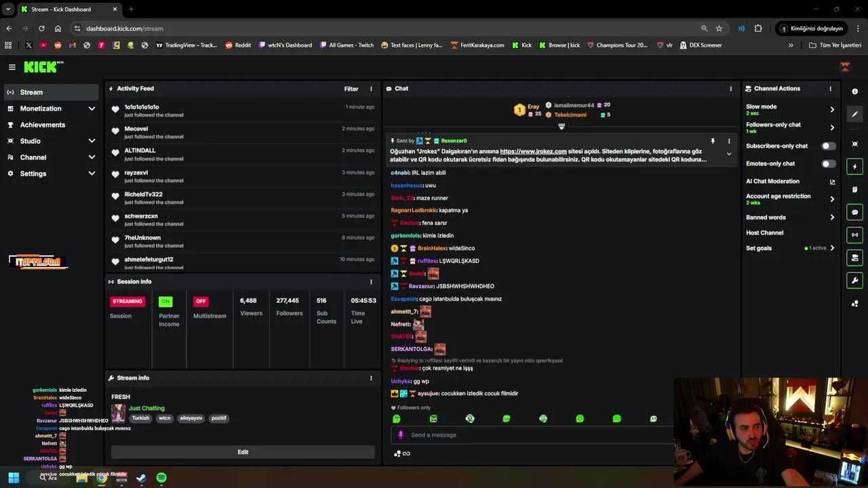Viewport: 868px width, 488px height.
Task: Select Achievements in left sidebar
Action: click(50, 125)
